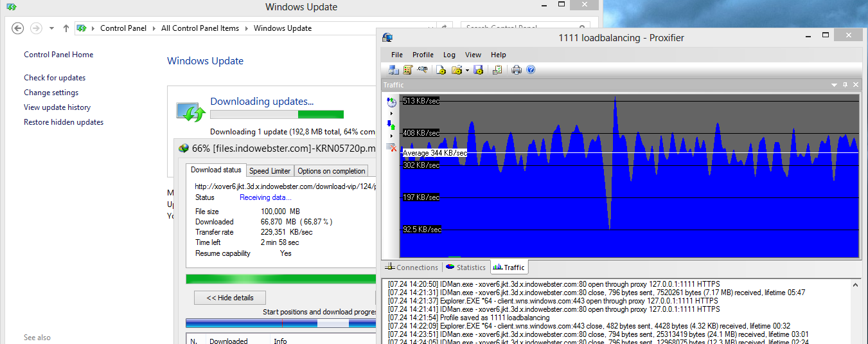The width and height of the screenshot is (868, 344).
Task: Click the printer icon in Proxifier toolbar
Action: [x=517, y=69]
